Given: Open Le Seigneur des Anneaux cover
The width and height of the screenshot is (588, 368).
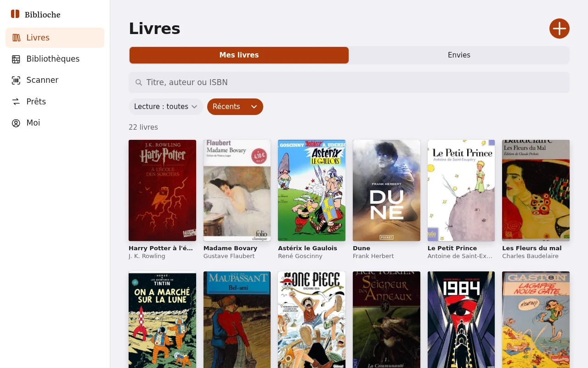Looking at the screenshot, I should coord(386,320).
